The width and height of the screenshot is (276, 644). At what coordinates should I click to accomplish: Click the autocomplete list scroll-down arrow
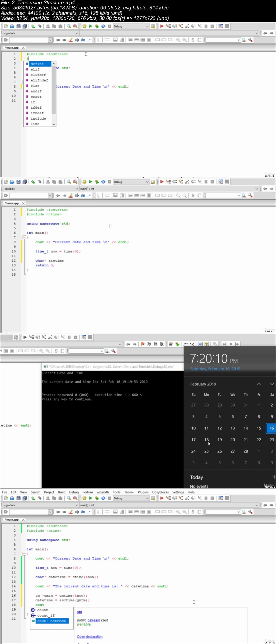(x=54, y=124)
